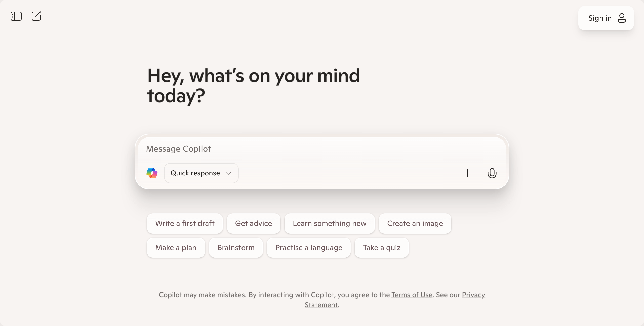Image resolution: width=644 pixels, height=326 pixels.
Task: Select the Practise a language suggestion
Action: [x=309, y=248]
